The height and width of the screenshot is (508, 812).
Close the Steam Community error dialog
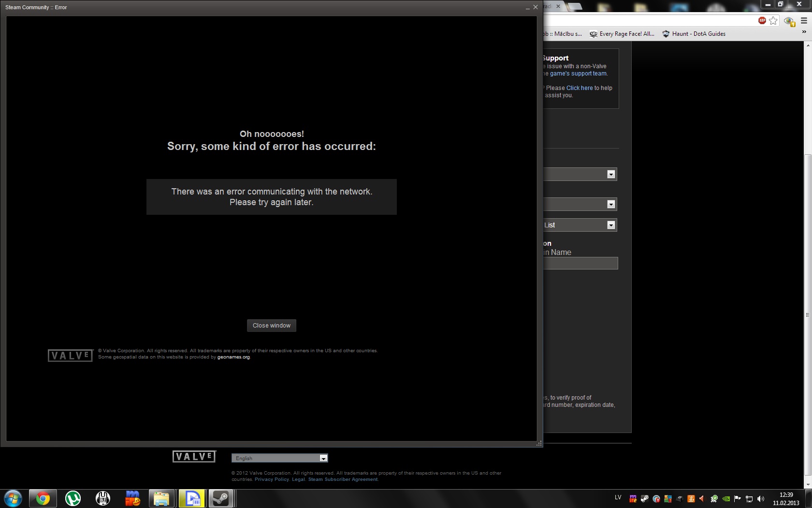tap(535, 7)
